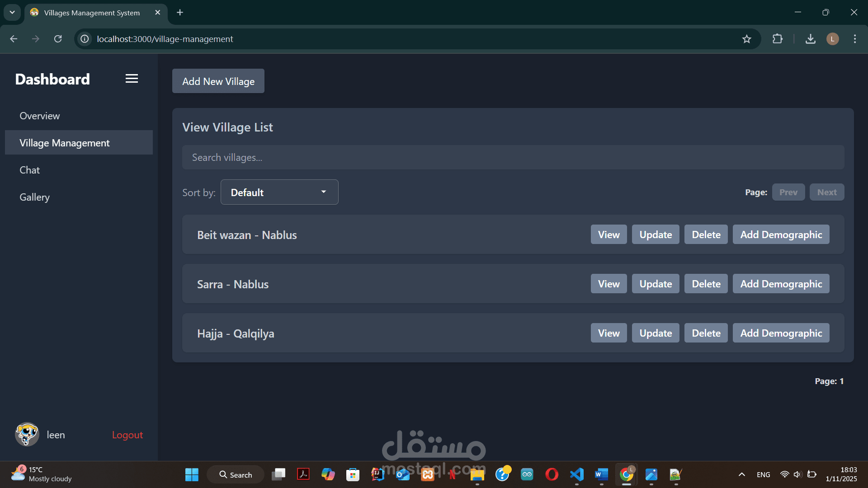Expand the Sort by Default dropdown
Viewport: 868px width, 488px height.
click(x=279, y=192)
